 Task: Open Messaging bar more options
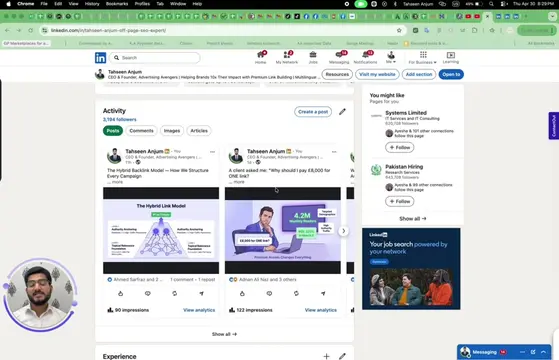[x=522, y=352]
